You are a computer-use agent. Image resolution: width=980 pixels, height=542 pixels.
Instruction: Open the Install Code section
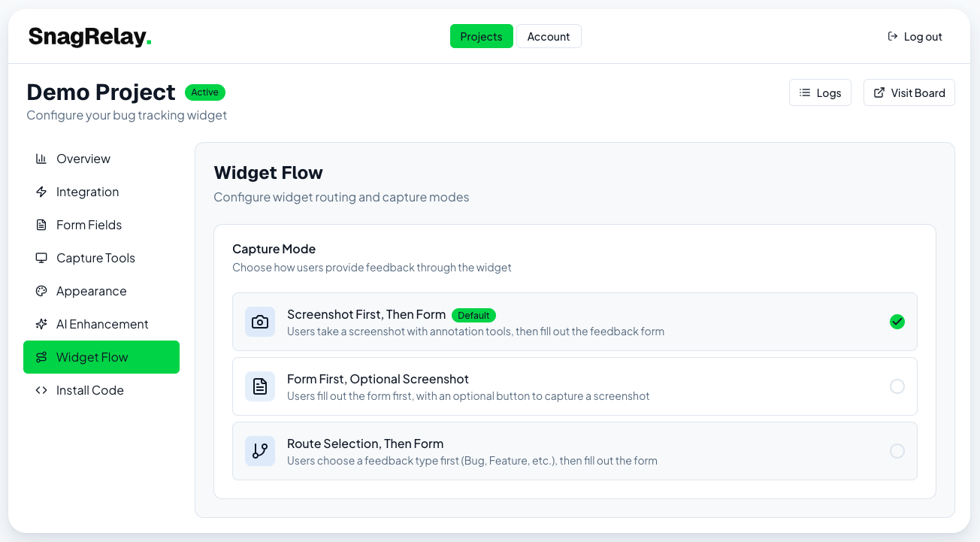[101, 390]
